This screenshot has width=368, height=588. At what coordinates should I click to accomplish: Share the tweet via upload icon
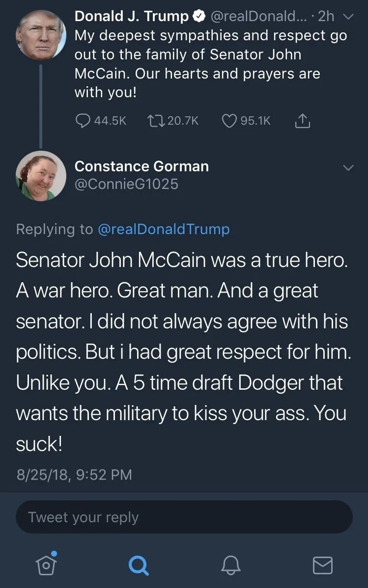tap(303, 120)
